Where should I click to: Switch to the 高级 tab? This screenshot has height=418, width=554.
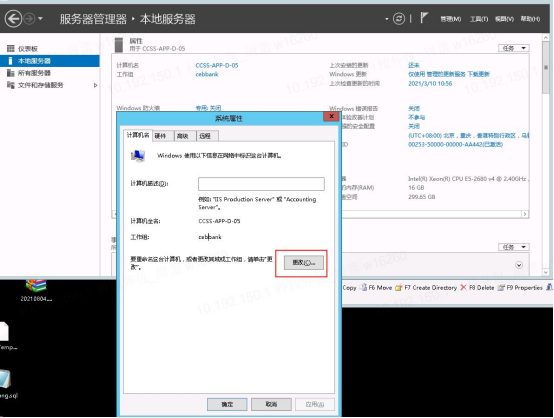185,136
